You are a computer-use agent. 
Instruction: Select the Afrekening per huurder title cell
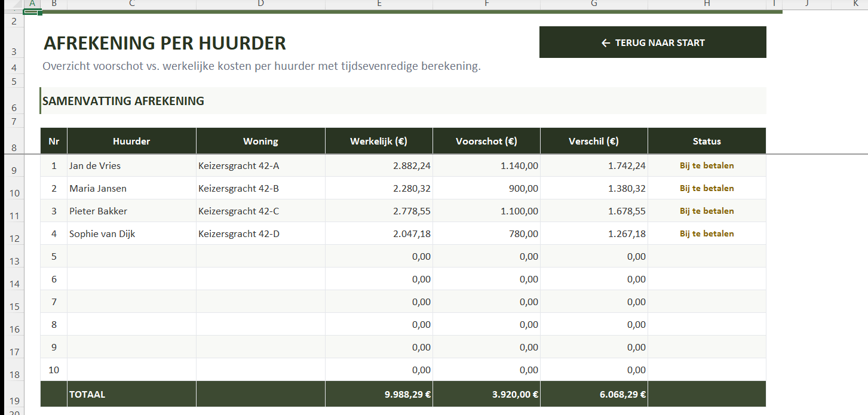click(x=165, y=44)
